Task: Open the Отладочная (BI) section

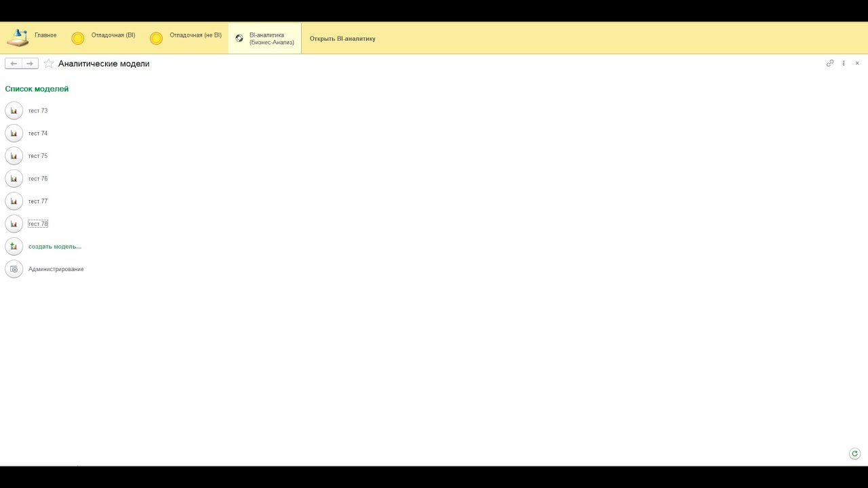Action: coord(103,38)
